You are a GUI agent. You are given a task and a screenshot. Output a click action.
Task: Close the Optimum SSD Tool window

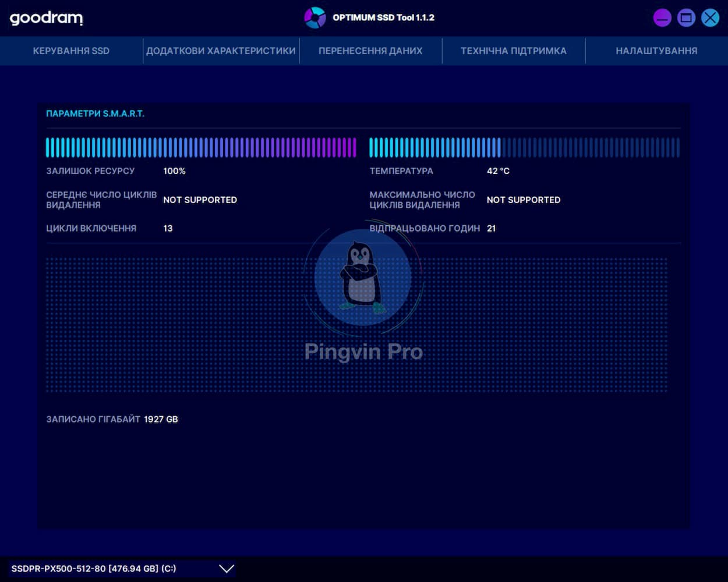click(x=710, y=18)
